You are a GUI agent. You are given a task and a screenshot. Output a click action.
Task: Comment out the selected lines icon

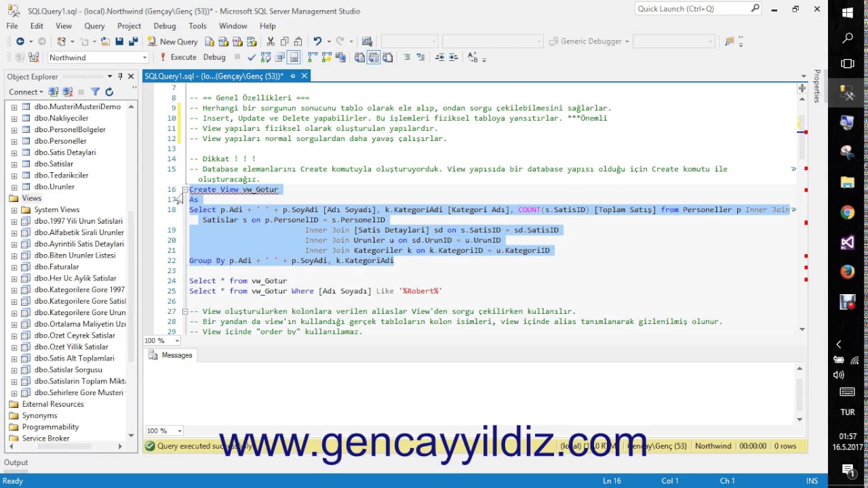(x=407, y=58)
